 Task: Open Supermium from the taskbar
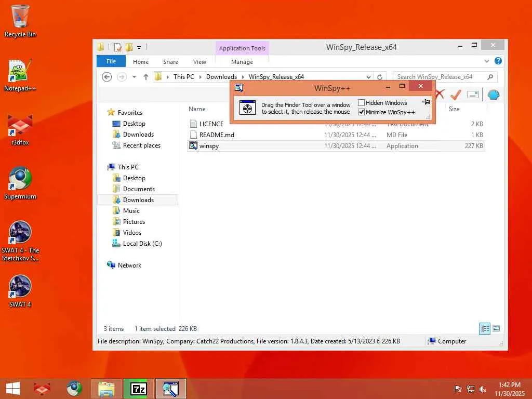coord(74,389)
